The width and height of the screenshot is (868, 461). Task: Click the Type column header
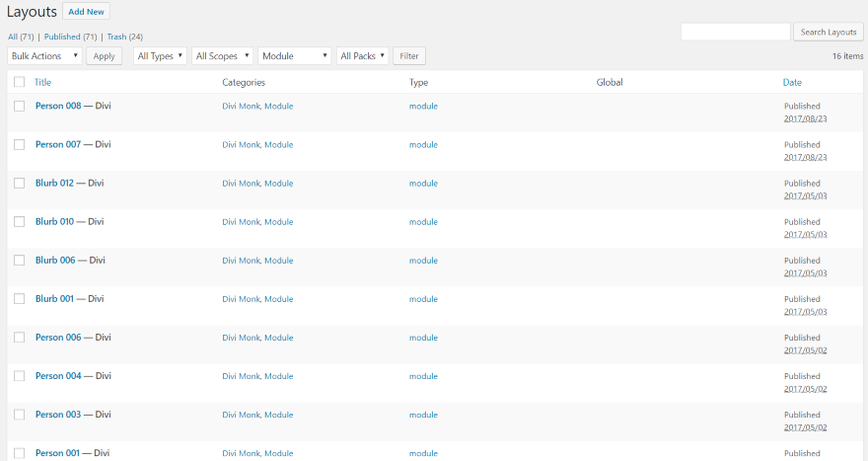click(418, 82)
